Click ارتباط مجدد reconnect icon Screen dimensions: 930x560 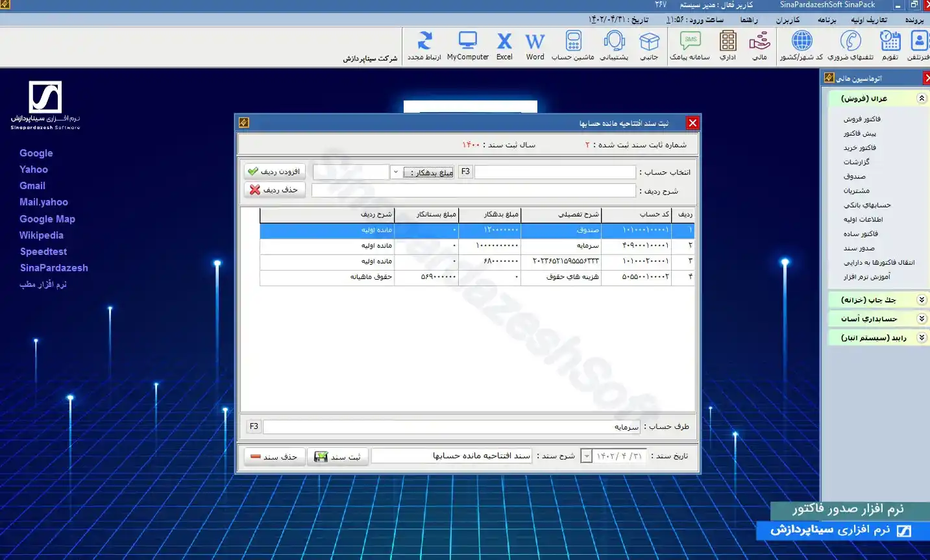click(x=424, y=45)
